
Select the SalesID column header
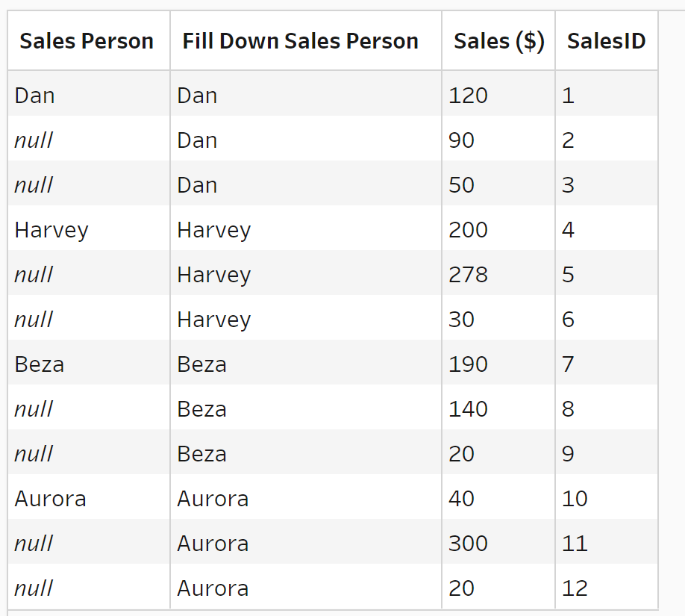[x=606, y=41]
